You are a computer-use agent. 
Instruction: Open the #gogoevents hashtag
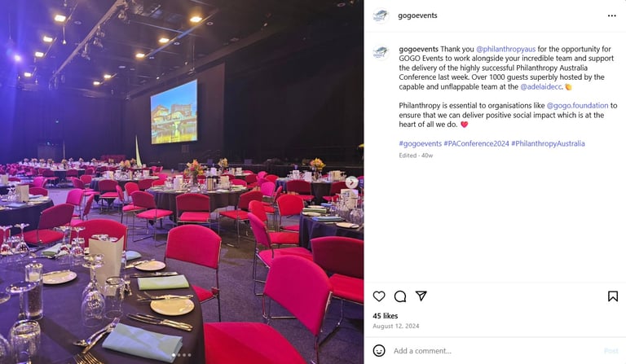pyautogui.click(x=420, y=143)
